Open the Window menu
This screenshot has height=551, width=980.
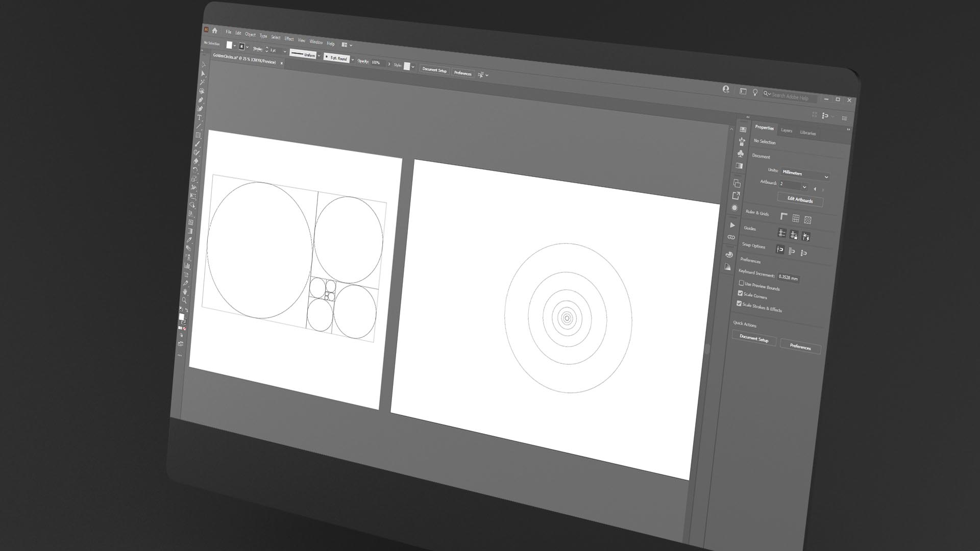[316, 42]
